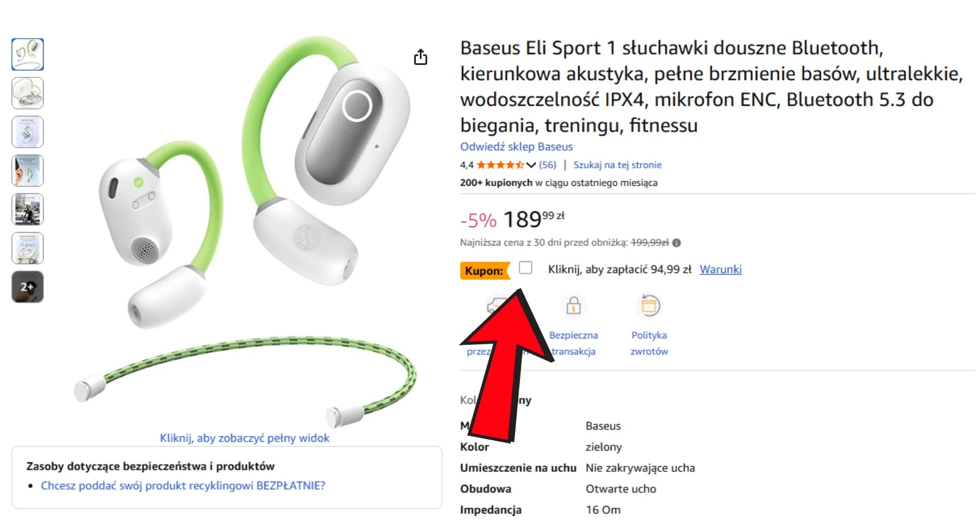Click the main green earbuds product image
The image size is (980, 530).
[x=245, y=229]
